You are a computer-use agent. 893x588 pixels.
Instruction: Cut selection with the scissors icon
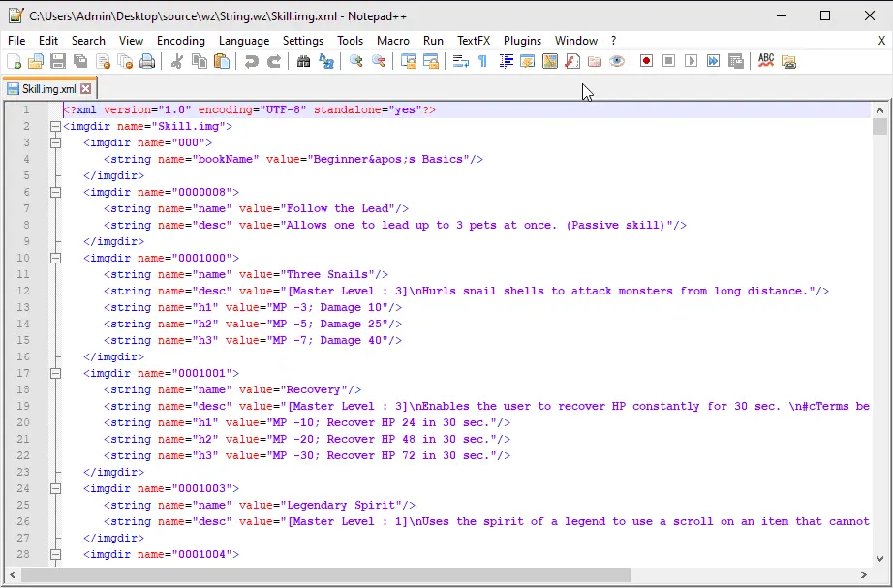click(177, 62)
